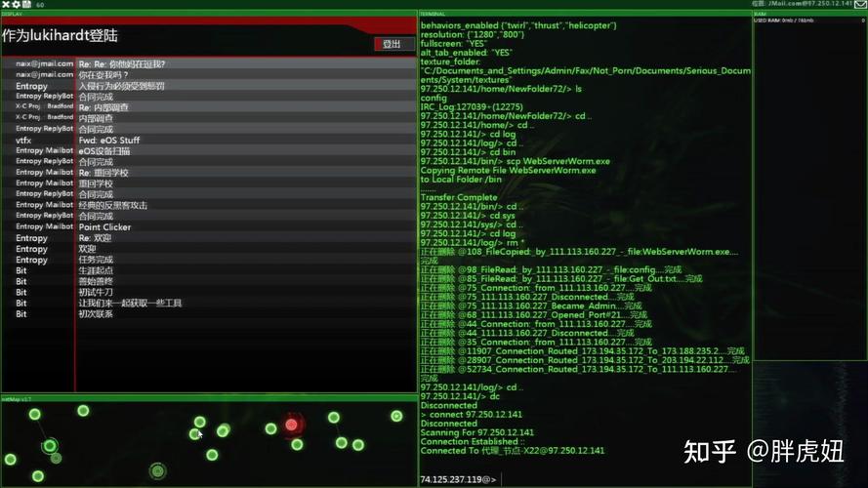Click the rightmost green node on netMap

click(396, 416)
